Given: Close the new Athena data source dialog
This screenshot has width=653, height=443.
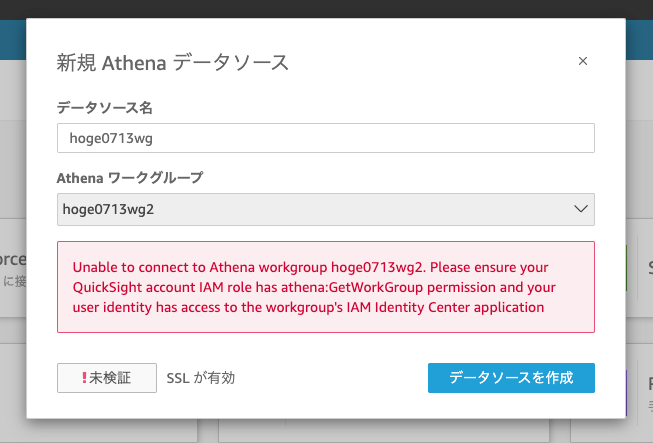Looking at the screenshot, I should click(583, 61).
